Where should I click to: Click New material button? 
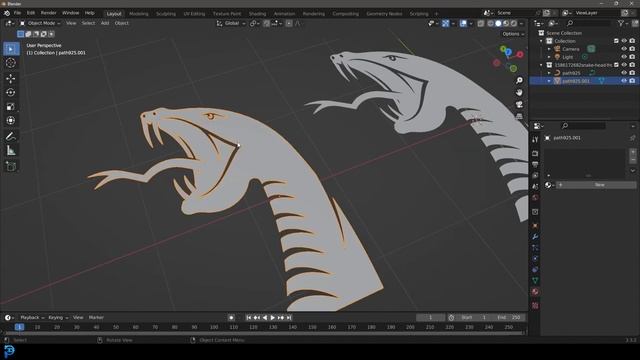[596, 185]
